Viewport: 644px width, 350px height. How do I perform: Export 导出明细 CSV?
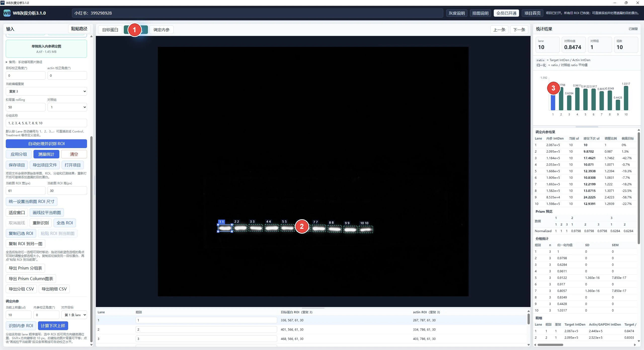coord(54,289)
